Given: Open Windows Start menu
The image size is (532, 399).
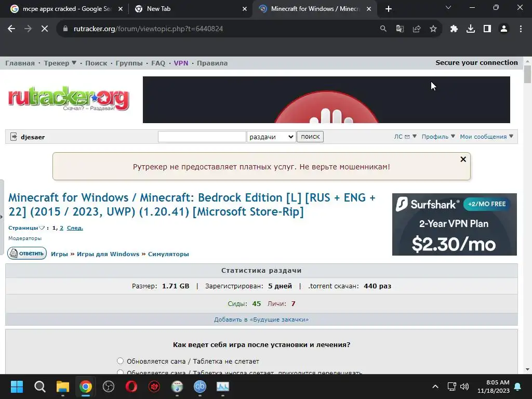Looking at the screenshot, I should [x=17, y=387].
